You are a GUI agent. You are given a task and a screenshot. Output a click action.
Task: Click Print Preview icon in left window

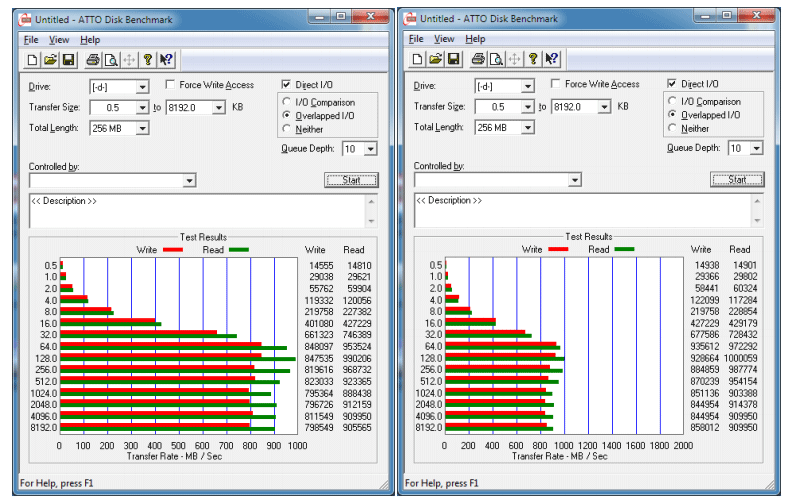(x=111, y=60)
